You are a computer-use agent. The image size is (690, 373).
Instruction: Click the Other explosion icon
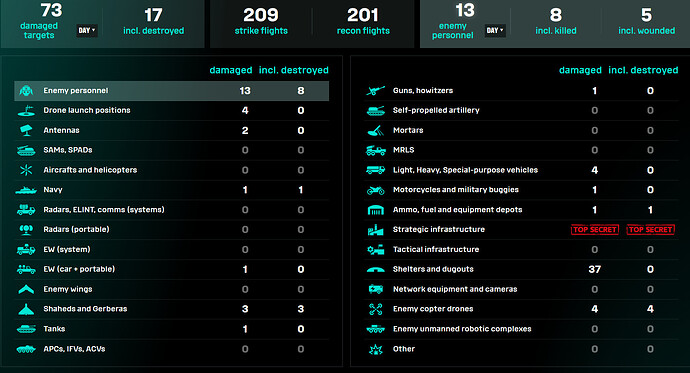375,349
